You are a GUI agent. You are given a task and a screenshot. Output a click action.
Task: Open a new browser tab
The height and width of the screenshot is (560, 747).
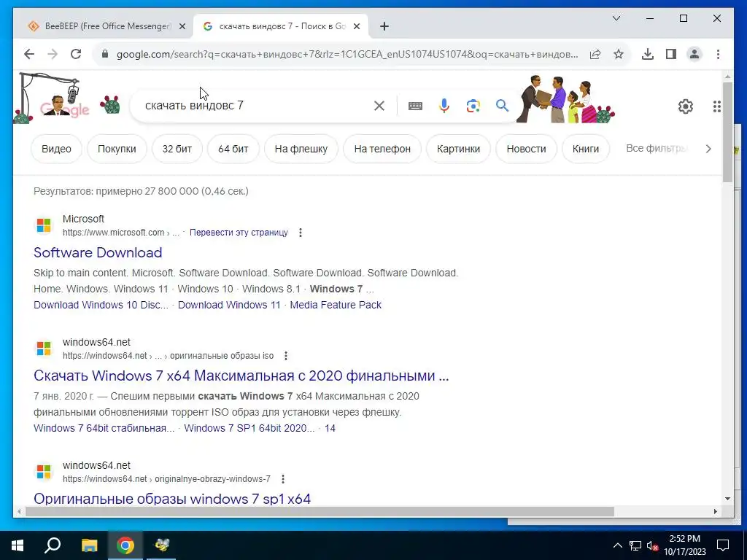click(384, 27)
